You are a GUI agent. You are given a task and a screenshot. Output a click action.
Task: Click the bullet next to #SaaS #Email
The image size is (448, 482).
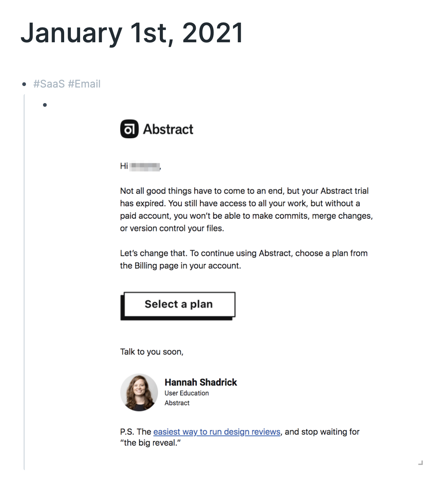pyautogui.click(x=24, y=84)
